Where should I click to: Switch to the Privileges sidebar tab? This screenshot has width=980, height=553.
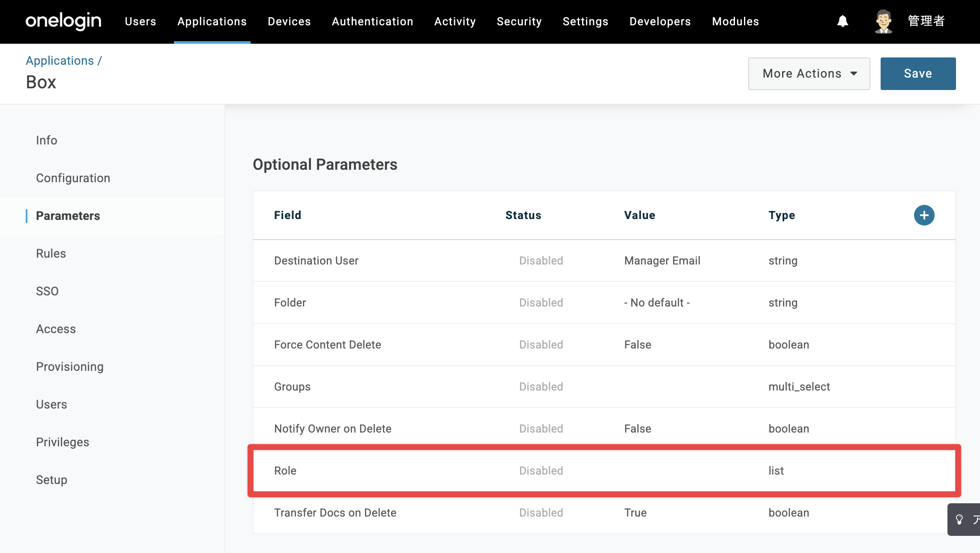(63, 442)
